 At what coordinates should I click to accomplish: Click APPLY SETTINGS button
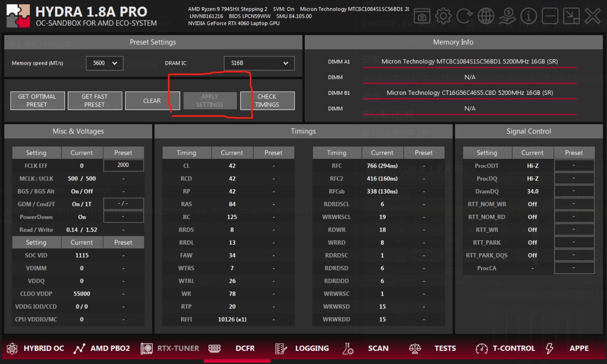210,100
